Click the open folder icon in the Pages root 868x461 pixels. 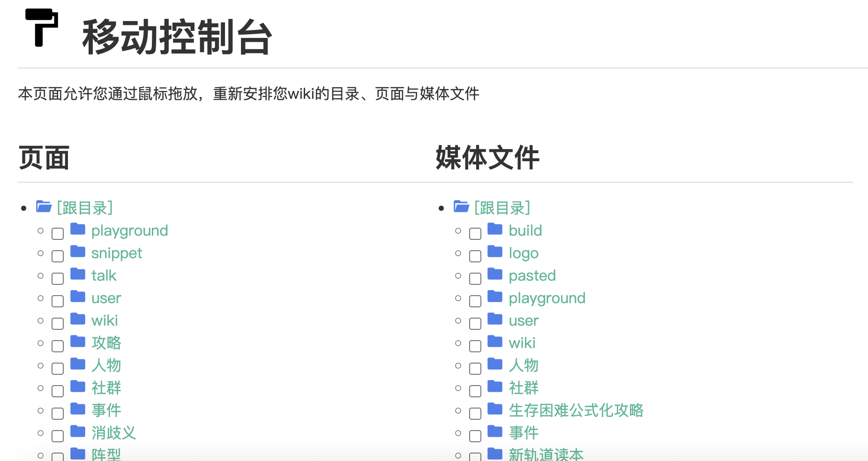[44, 207]
